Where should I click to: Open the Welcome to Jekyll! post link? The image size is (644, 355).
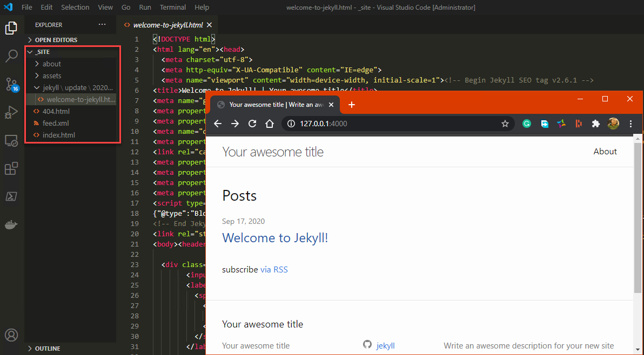[x=275, y=238]
